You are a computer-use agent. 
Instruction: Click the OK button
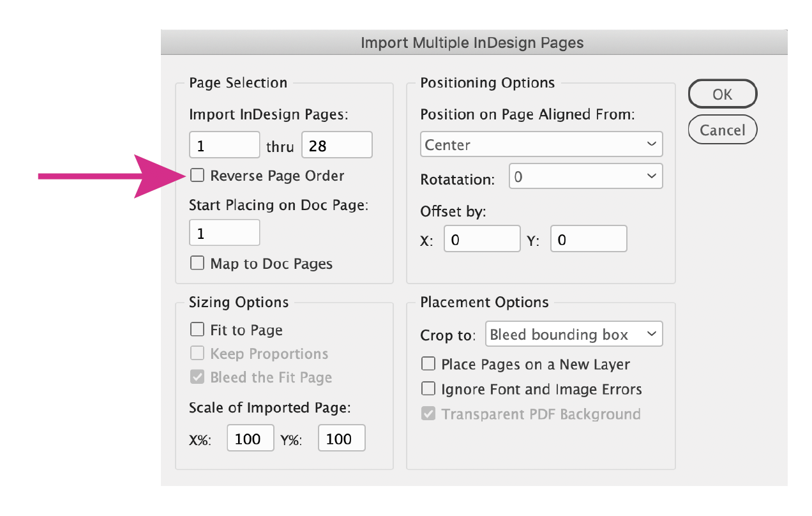pyautogui.click(x=723, y=94)
